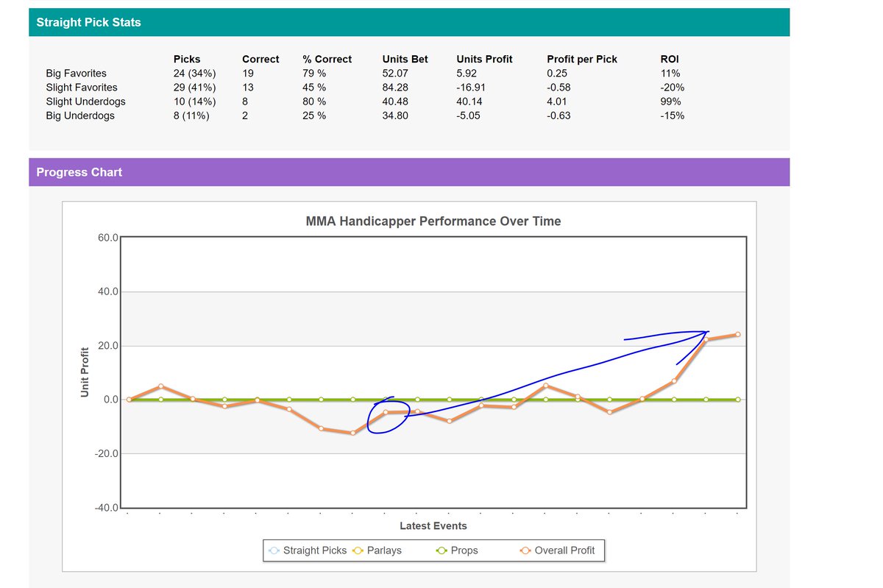This screenshot has height=588, width=883.
Task: Toggle the Parlays legend series
Action: (x=376, y=550)
